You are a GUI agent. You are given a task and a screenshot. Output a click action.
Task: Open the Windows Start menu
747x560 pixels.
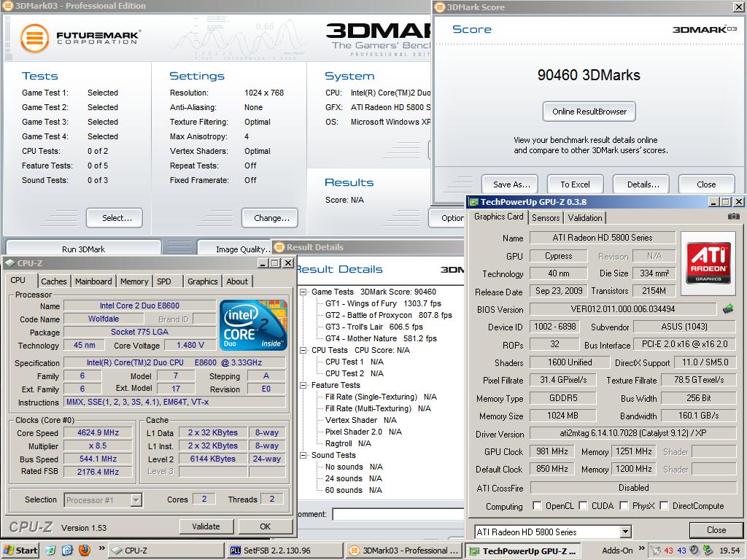20,551
